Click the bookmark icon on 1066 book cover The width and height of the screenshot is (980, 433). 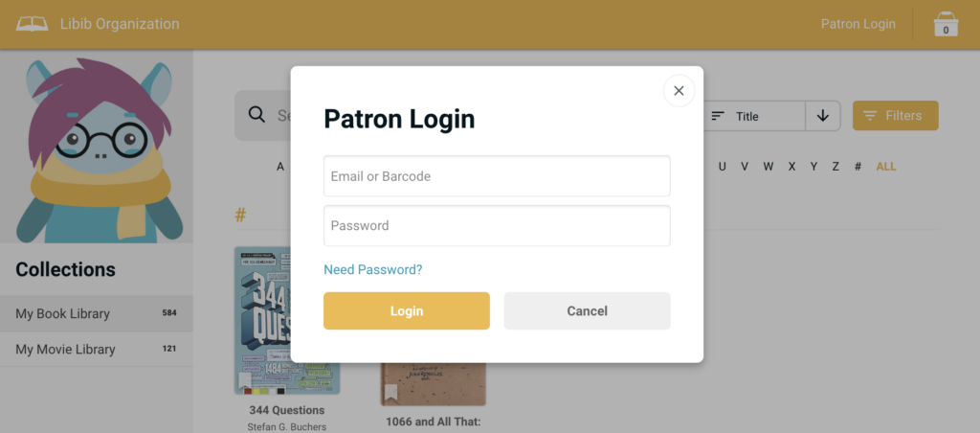click(x=390, y=392)
